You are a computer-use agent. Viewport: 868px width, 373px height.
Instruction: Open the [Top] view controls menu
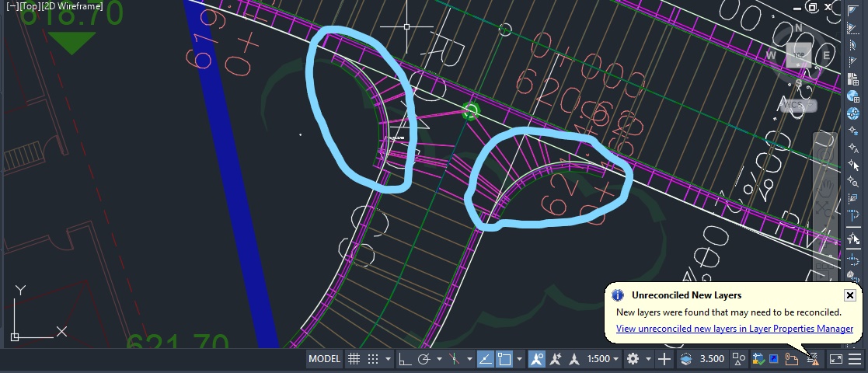pyautogui.click(x=30, y=7)
